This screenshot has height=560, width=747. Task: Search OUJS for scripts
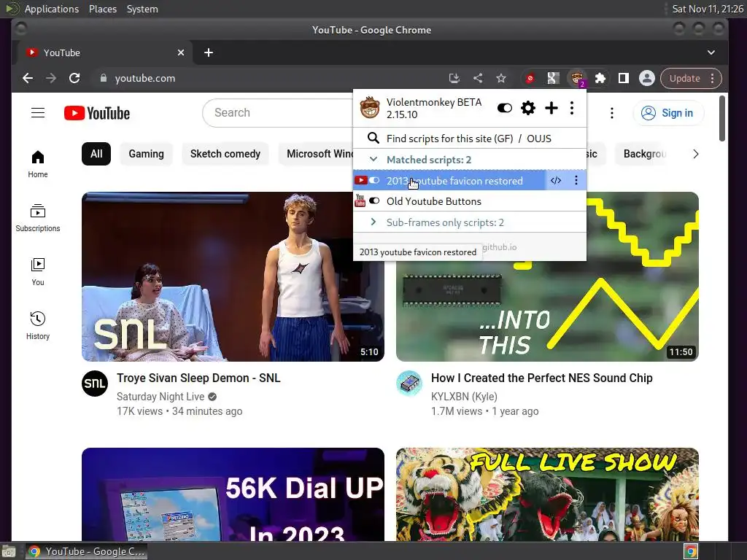(x=539, y=139)
